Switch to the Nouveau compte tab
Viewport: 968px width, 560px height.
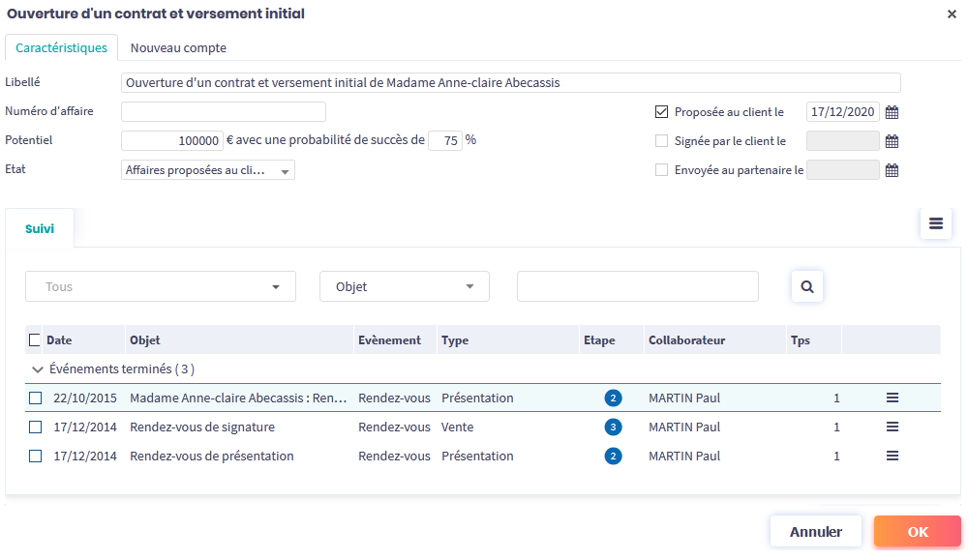coord(178,47)
